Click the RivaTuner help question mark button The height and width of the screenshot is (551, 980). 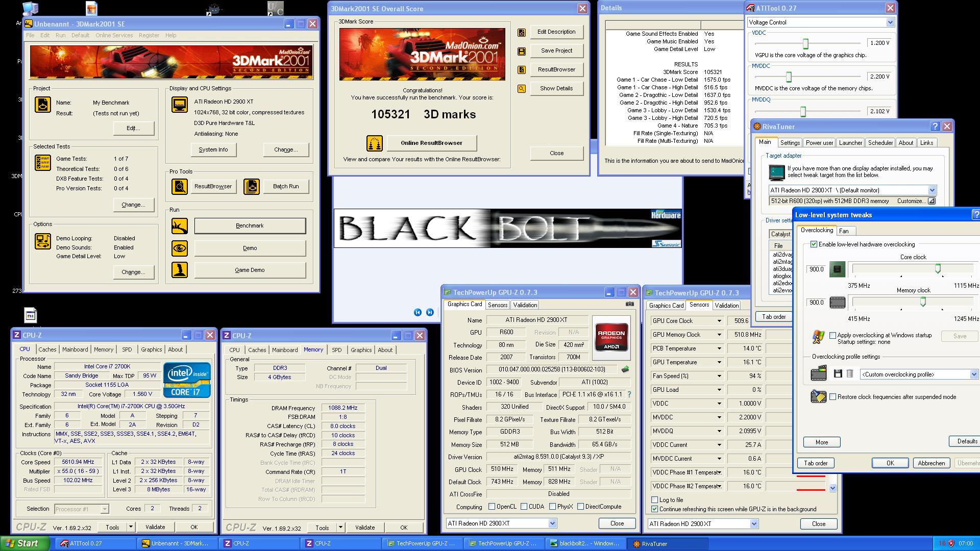click(935, 127)
